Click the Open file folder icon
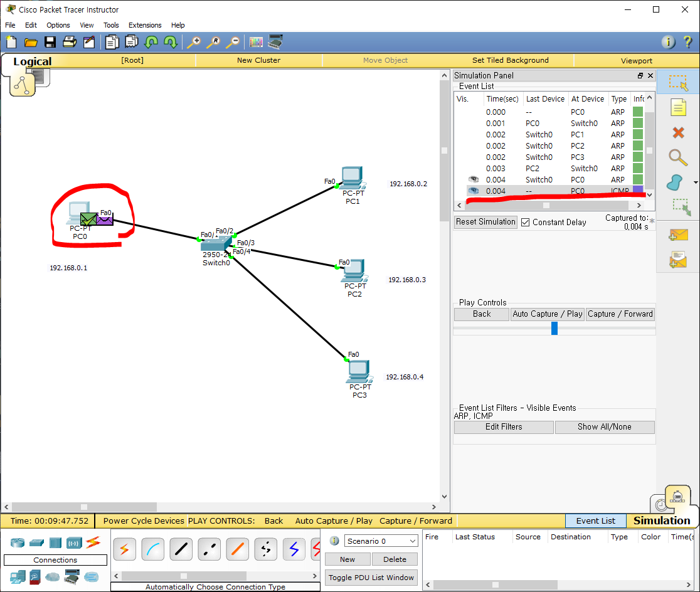Viewport: 700px width, 592px height. [31, 43]
